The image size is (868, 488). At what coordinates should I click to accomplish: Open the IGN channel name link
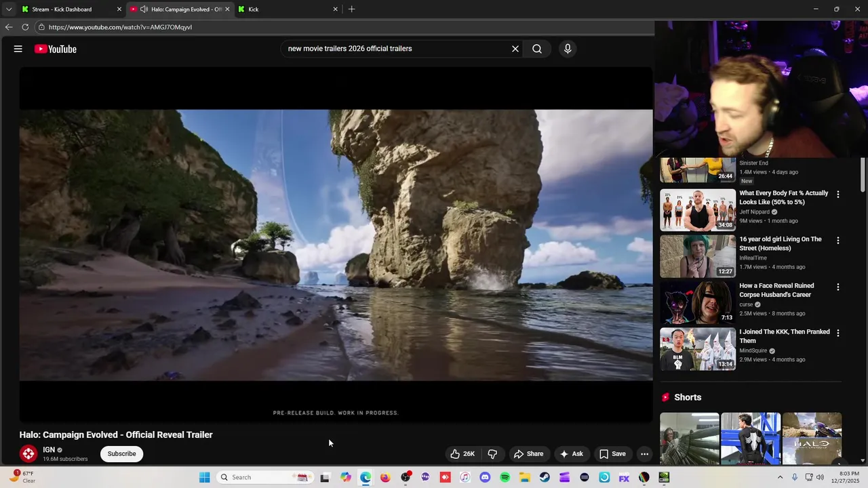point(49,450)
